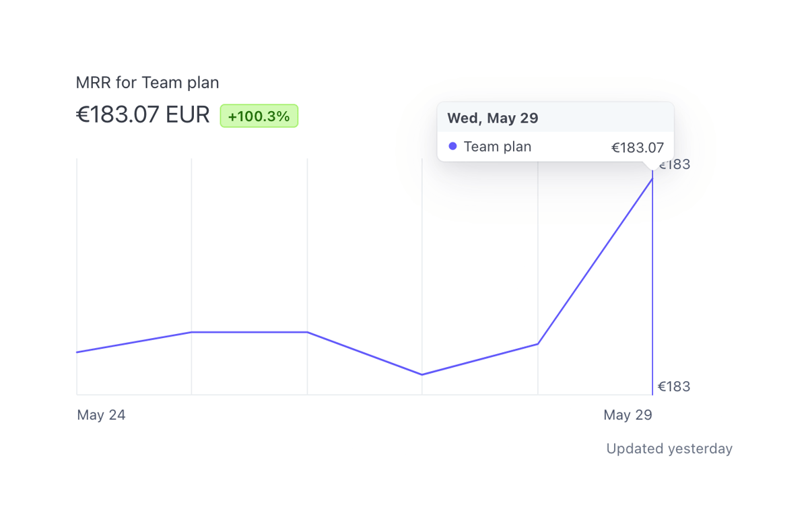
Task: Select the dip point below the line
Action: [422, 374]
